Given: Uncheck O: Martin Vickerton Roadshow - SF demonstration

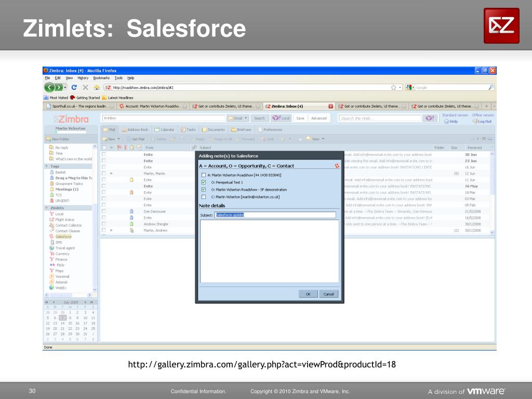Looking at the screenshot, I should (204, 190).
